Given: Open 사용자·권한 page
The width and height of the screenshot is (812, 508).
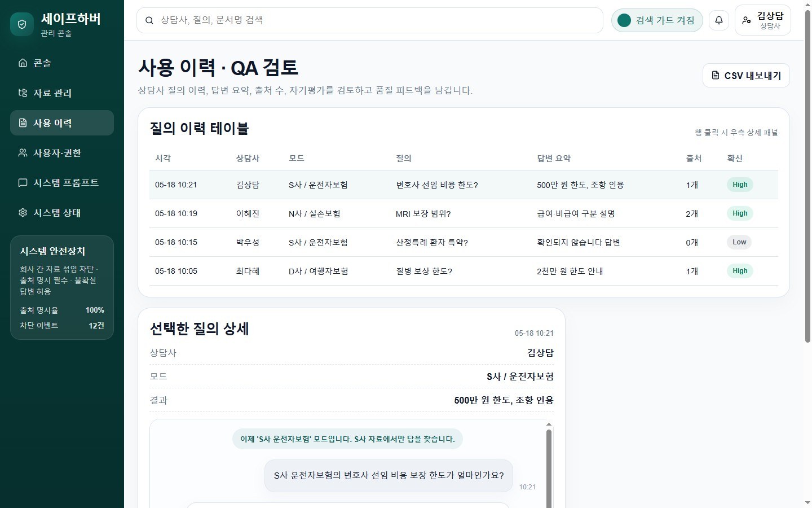Looking at the screenshot, I should pos(62,152).
